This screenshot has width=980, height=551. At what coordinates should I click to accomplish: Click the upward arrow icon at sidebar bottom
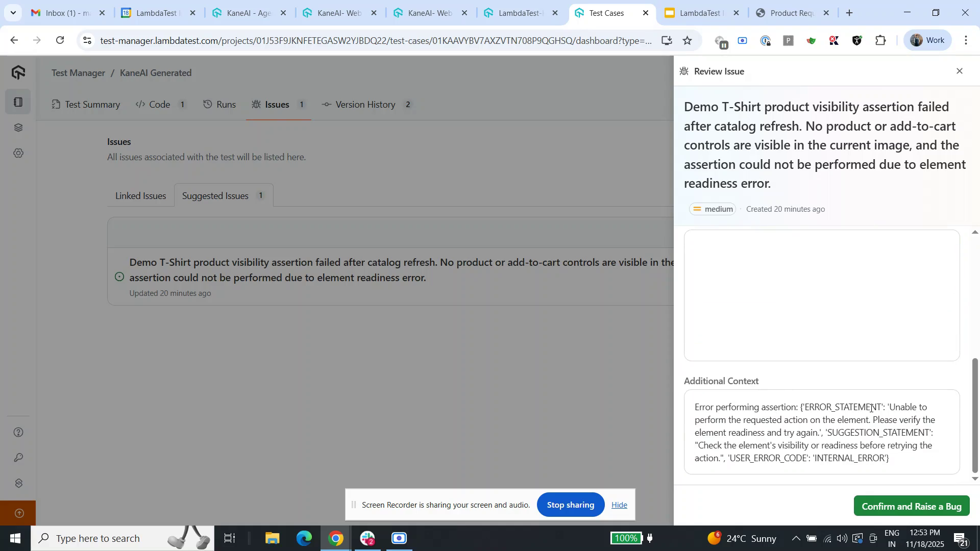tap(18, 513)
